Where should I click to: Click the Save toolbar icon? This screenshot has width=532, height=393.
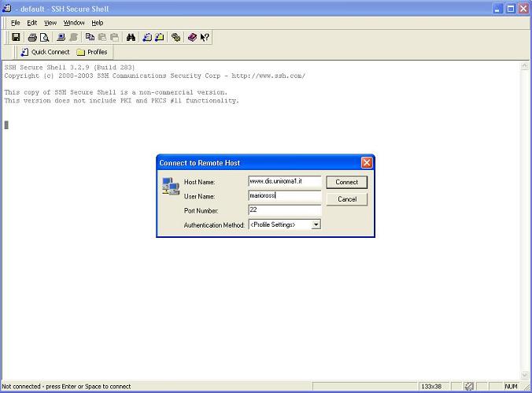pyautogui.click(x=16, y=37)
